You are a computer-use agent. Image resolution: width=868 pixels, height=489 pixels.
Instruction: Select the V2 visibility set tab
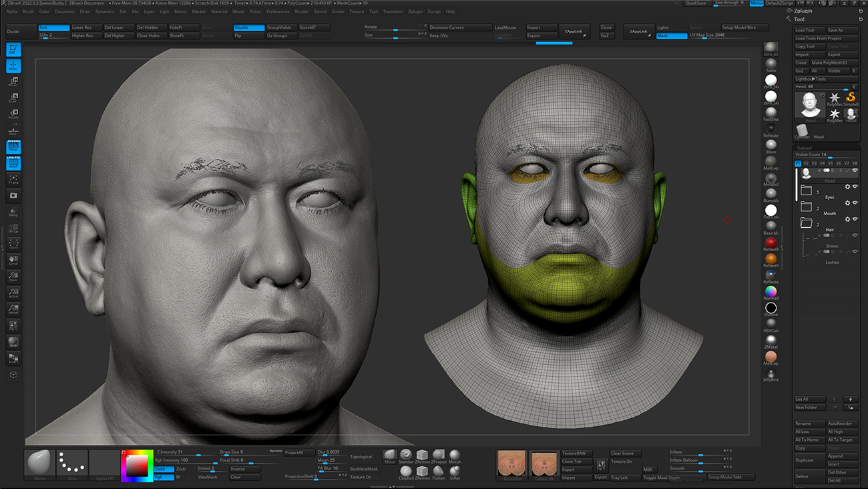[806, 163]
